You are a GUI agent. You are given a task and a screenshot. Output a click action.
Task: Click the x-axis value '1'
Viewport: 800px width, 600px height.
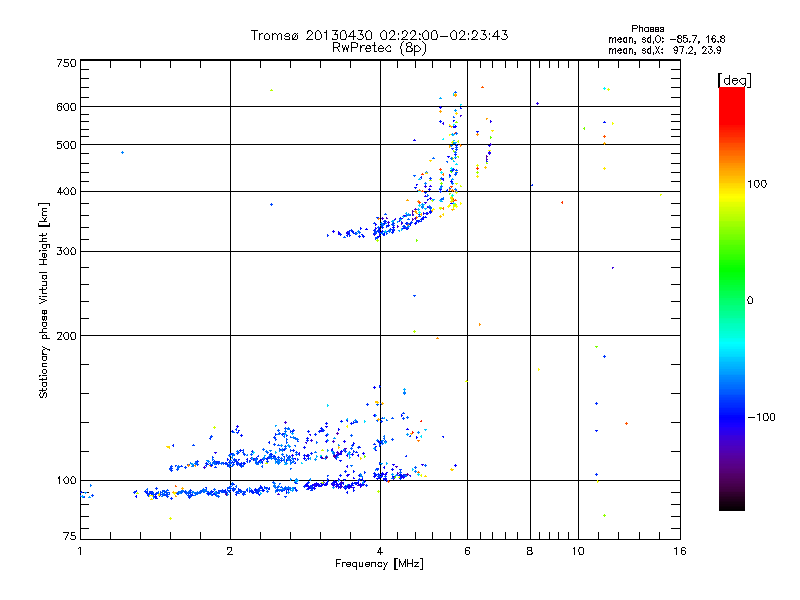(80, 551)
